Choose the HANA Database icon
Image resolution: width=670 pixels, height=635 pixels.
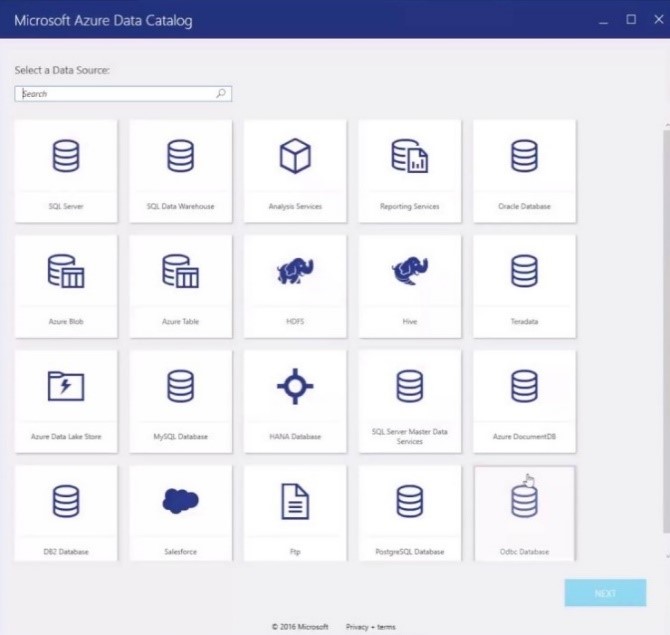pos(295,386)
